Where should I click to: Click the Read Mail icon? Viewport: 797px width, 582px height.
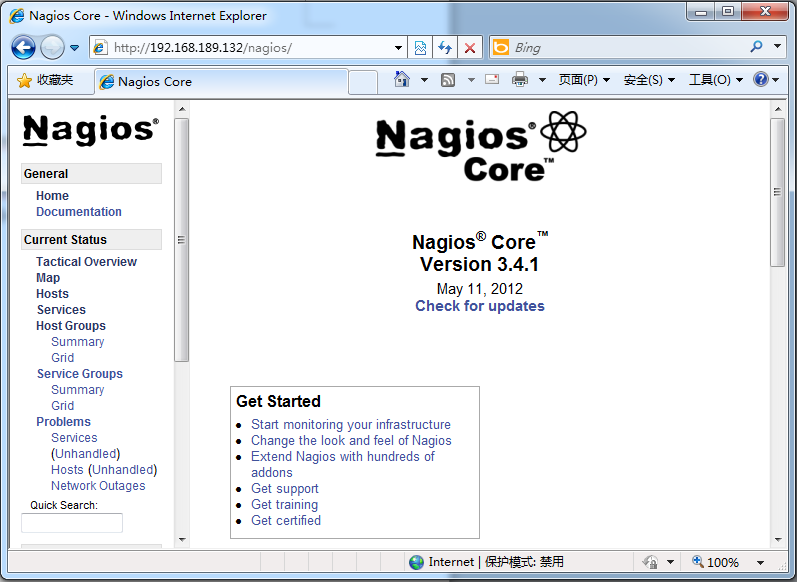pos(492,79)
